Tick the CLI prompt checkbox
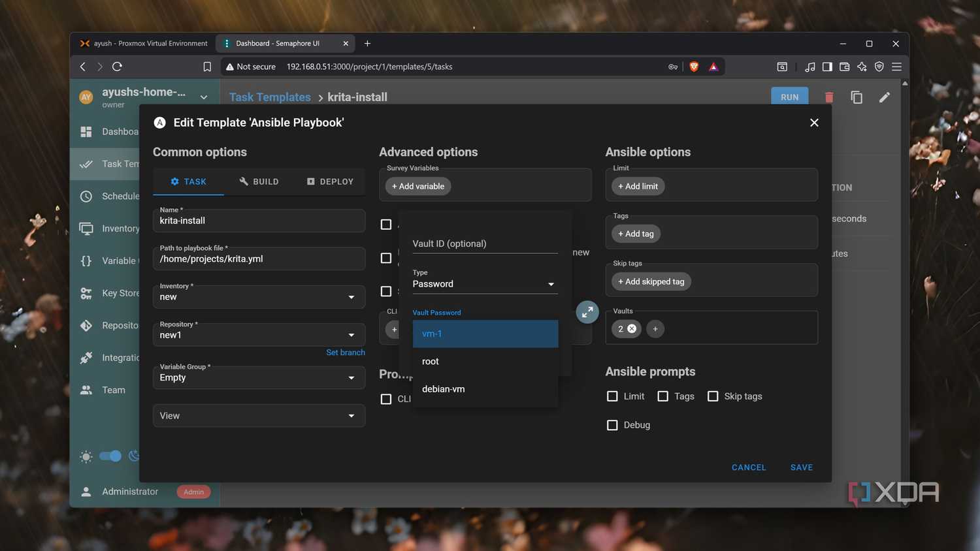This screenshot has width=980, height=551. (x=386, y=399)
